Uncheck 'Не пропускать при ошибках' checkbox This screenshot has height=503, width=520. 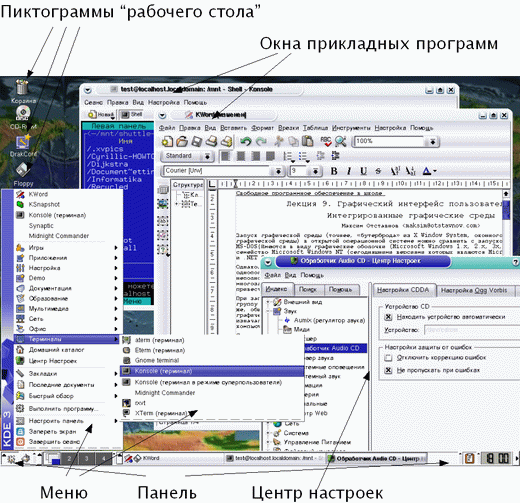tap(388, 370)
